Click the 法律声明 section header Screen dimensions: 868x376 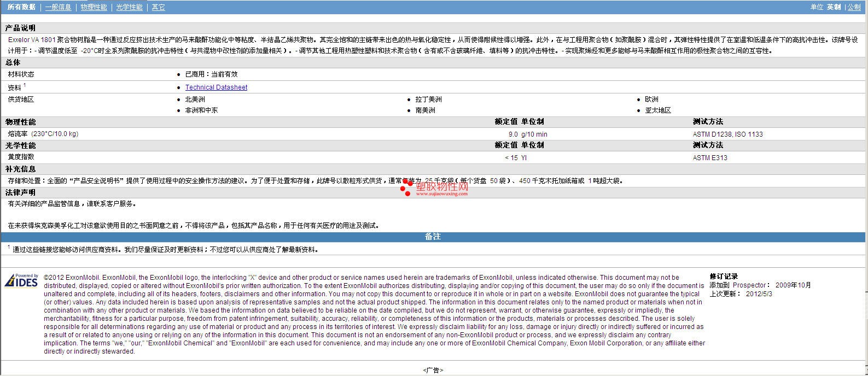[x=20, y=192]
